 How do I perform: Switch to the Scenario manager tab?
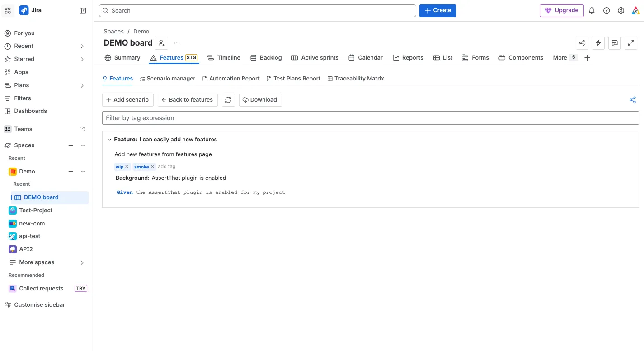(x=167, y=79)
